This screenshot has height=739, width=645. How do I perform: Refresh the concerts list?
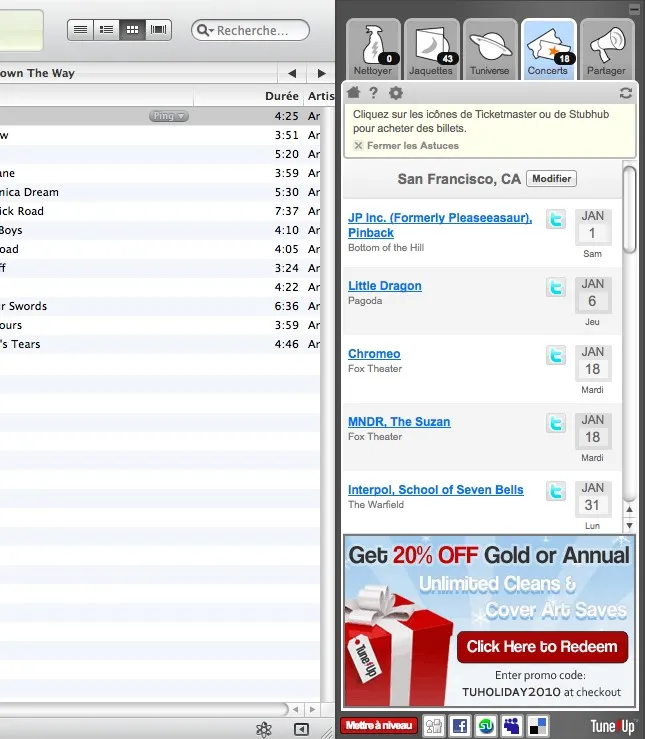[626, 93]
